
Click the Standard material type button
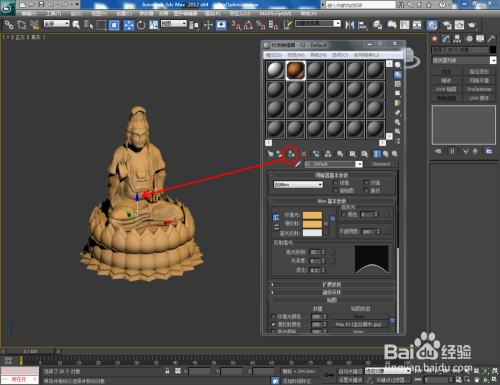point(381,164)
